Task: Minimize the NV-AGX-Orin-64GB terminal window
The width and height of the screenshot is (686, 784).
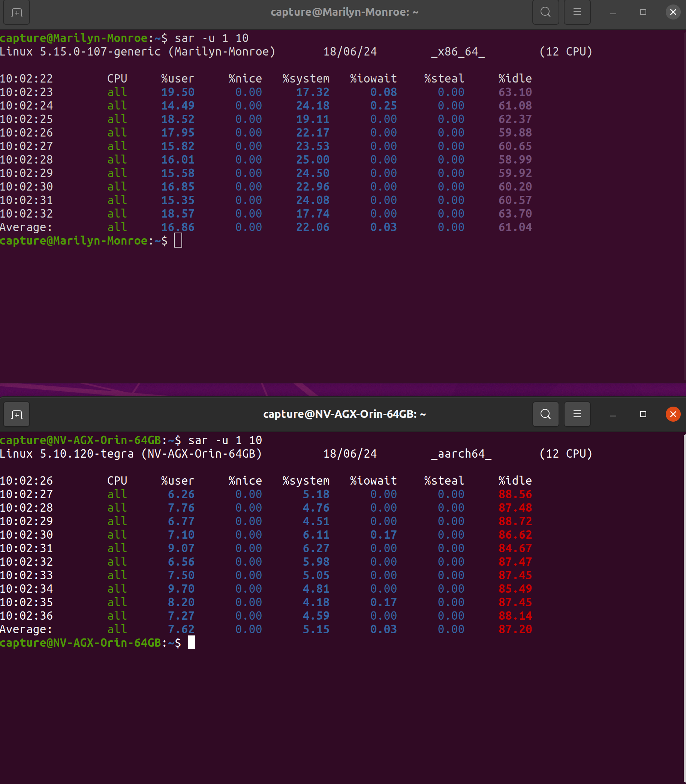Action: coord(613,414)
